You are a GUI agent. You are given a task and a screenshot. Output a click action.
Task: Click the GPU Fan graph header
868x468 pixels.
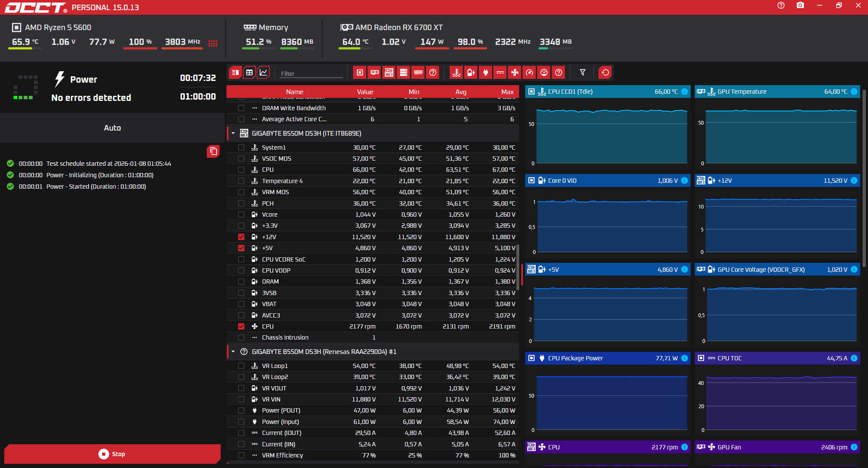(x=777, y=447)
